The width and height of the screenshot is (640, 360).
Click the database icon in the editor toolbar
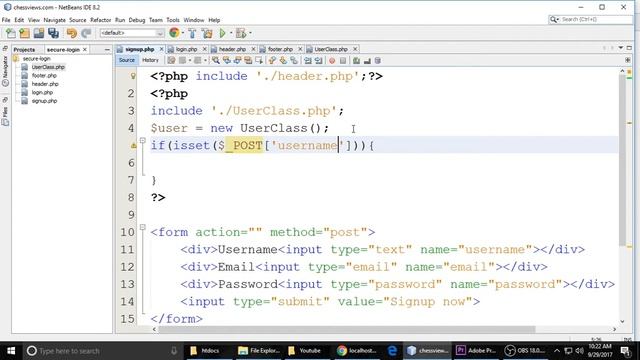[378, 60]
